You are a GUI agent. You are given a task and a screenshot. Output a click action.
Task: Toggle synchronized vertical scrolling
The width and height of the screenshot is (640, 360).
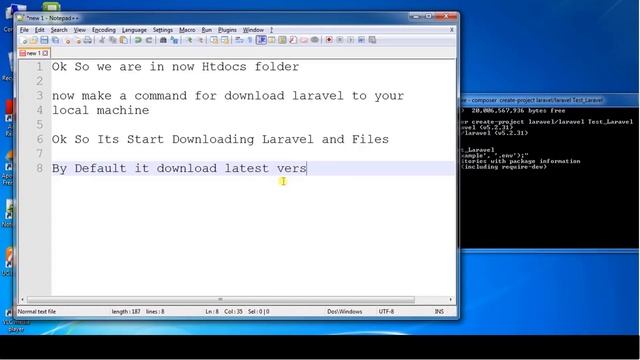pos(214,40)
